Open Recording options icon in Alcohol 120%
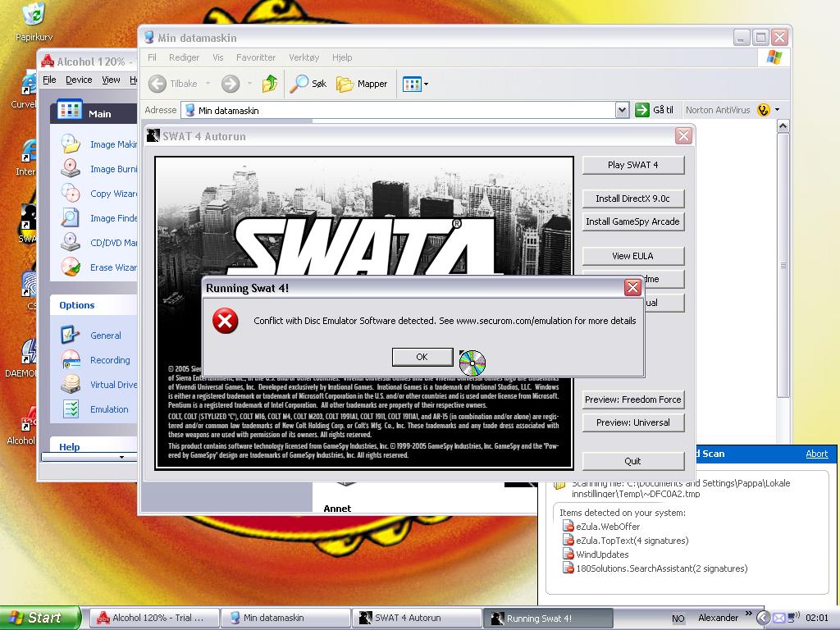The width and height of the screenshot is (840, 630). pyautogui.click(x=71, y=360)
